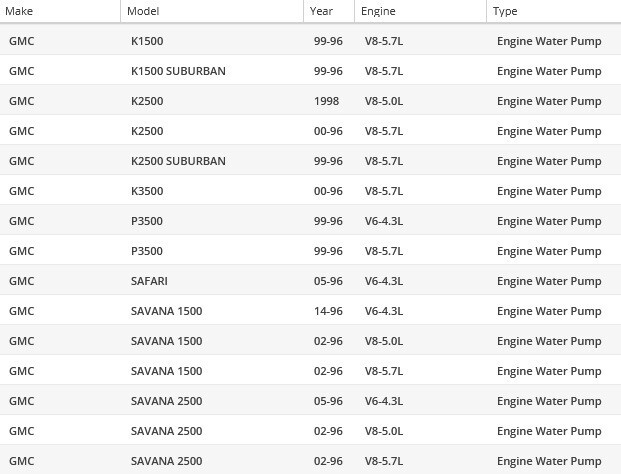This screenshot has height=474, width=621.
Task: Select the SAVANA 2500 V8-5.7L engine cell
Action: (384, 461)
